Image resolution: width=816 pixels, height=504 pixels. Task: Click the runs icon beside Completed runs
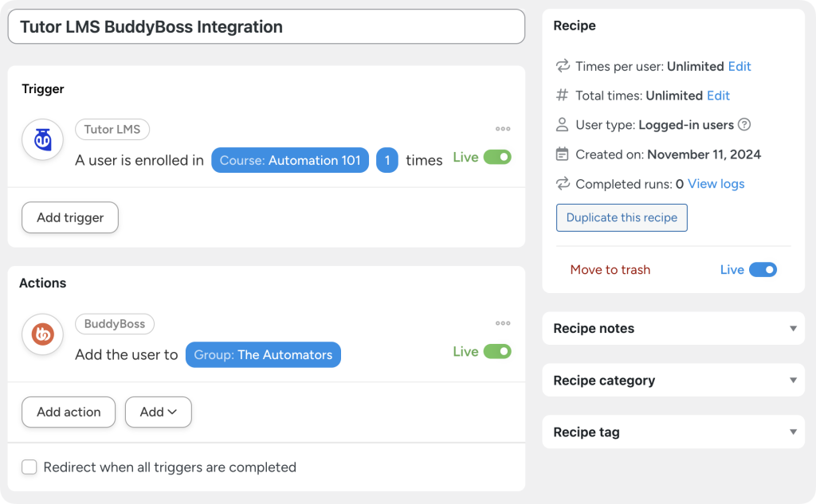563,183
